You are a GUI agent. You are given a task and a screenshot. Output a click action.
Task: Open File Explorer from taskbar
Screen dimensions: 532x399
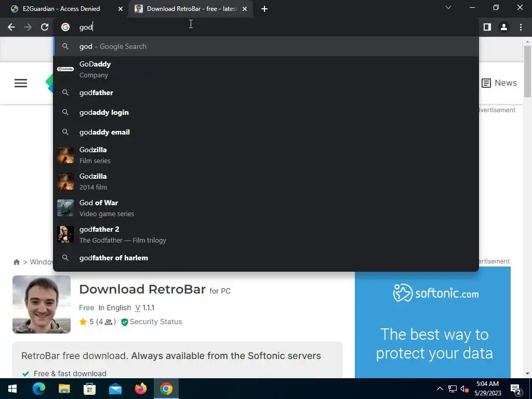[x=64, y=389]
